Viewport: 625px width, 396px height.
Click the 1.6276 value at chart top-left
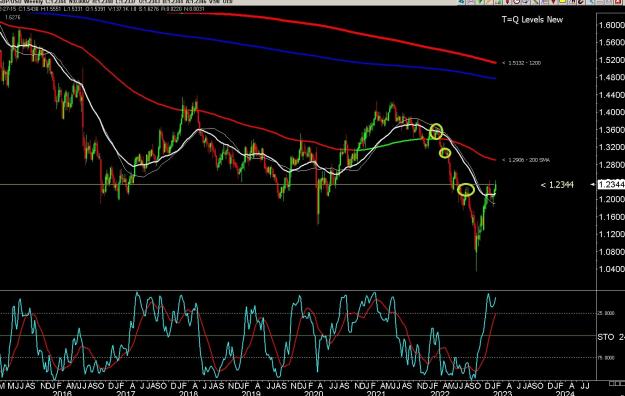[12, 17]
